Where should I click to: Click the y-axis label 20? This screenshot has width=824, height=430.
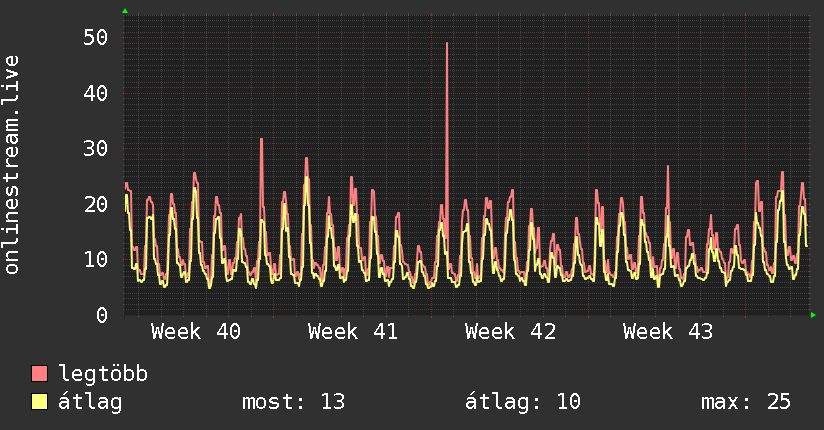96,204
